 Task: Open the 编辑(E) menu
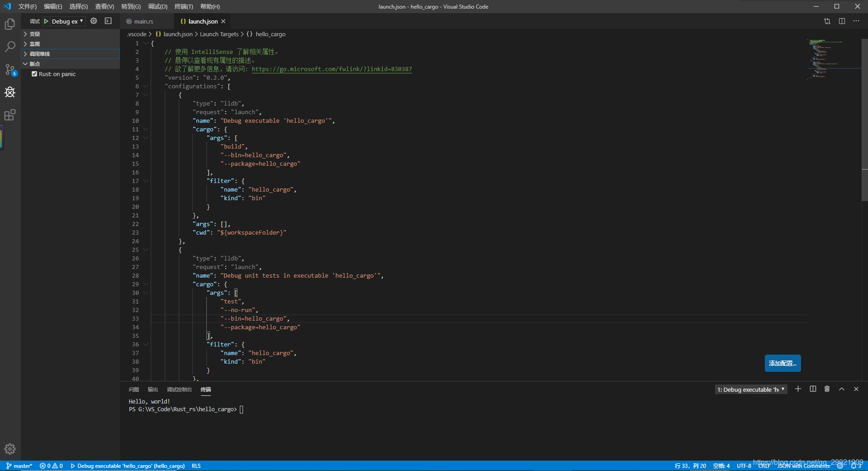coord(53,6)
